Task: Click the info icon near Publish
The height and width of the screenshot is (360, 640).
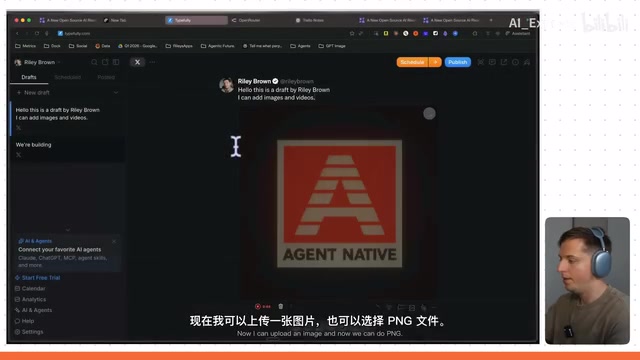Action: coord(516,62)
